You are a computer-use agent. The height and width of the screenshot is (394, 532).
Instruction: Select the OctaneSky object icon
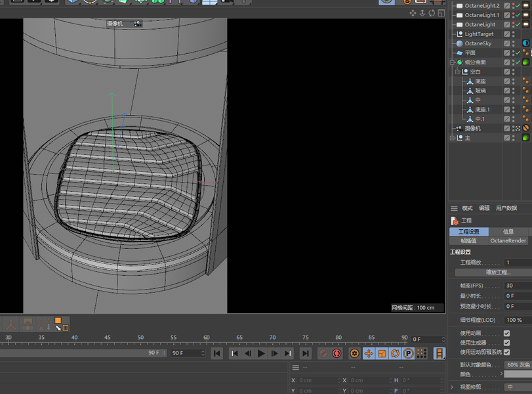tap(459, 43)
